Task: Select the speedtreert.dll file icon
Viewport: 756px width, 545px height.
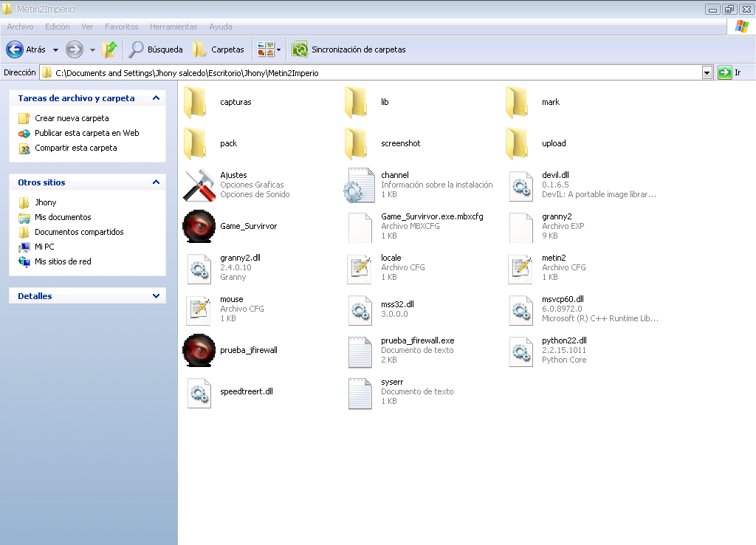Action: pos(199,393)
